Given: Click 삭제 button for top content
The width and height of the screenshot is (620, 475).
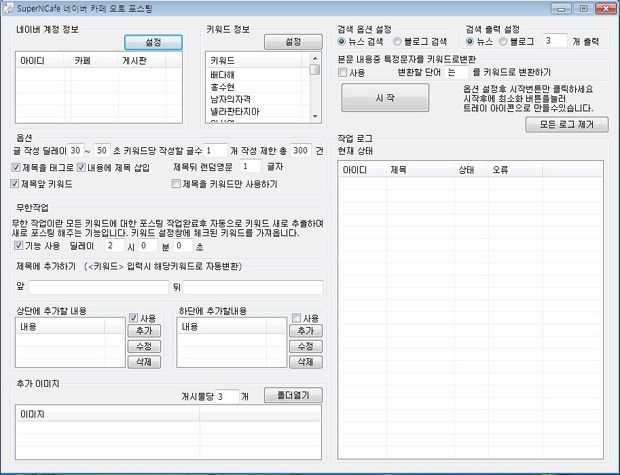Looking at the screenshot, I should click(x=144, y=362).
